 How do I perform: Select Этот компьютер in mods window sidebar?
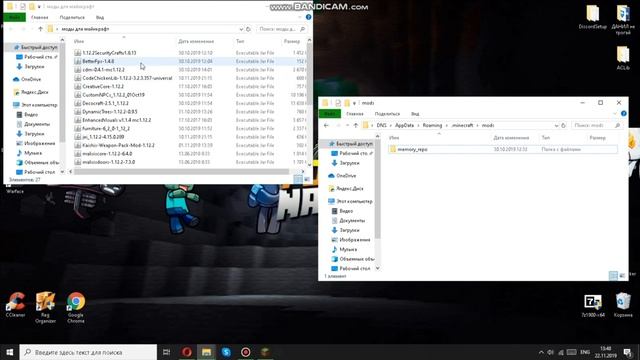(350, 201)
